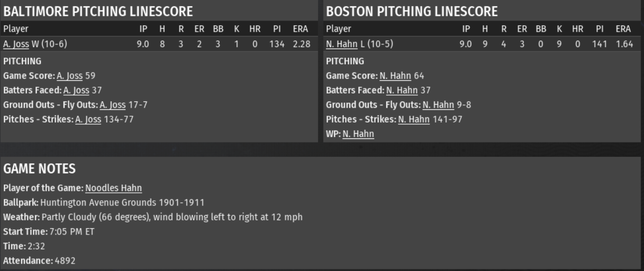Screen dimensions: 644x271
Task: Open Player of the Game Noodles Hahn
Action: coord(113,188)
